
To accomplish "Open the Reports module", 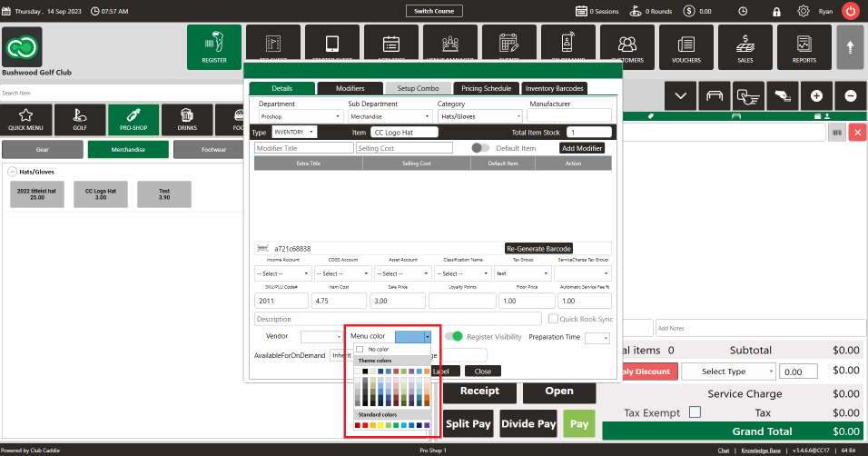I will (x=804, y=47).
